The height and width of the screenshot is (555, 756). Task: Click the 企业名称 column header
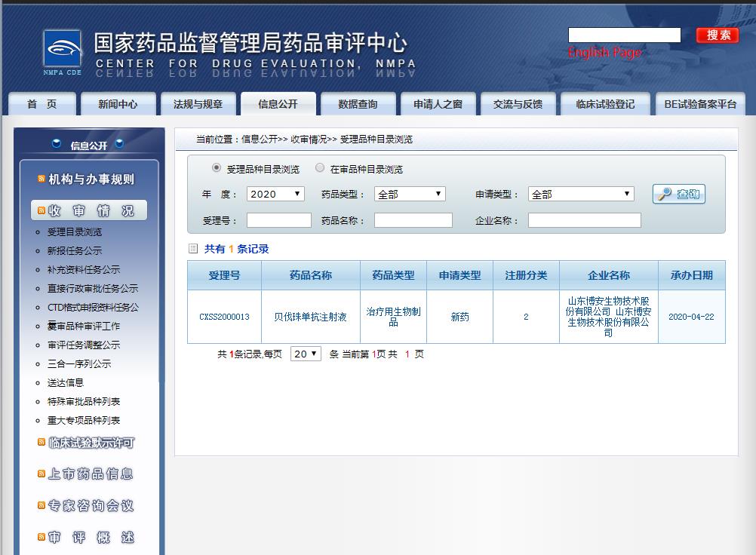tap(608, 275)
